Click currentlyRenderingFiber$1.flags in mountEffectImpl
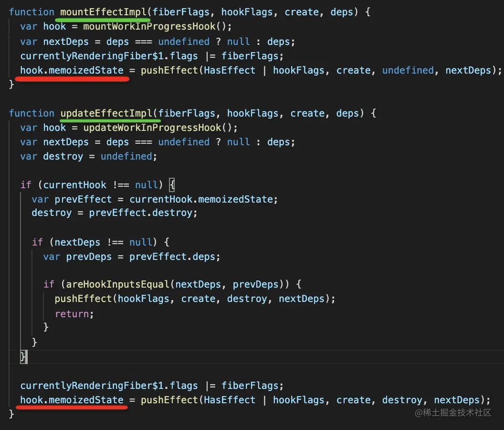The width and height of the screenshot is (504, 430). pos(109,56)
